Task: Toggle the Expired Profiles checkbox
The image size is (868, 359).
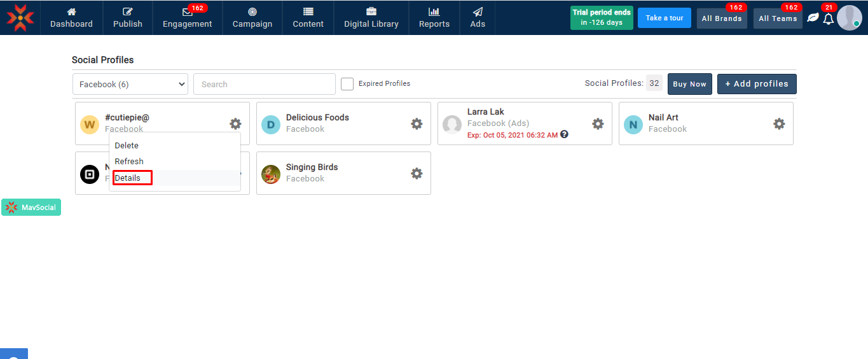Action: click(x=347, y=84)
